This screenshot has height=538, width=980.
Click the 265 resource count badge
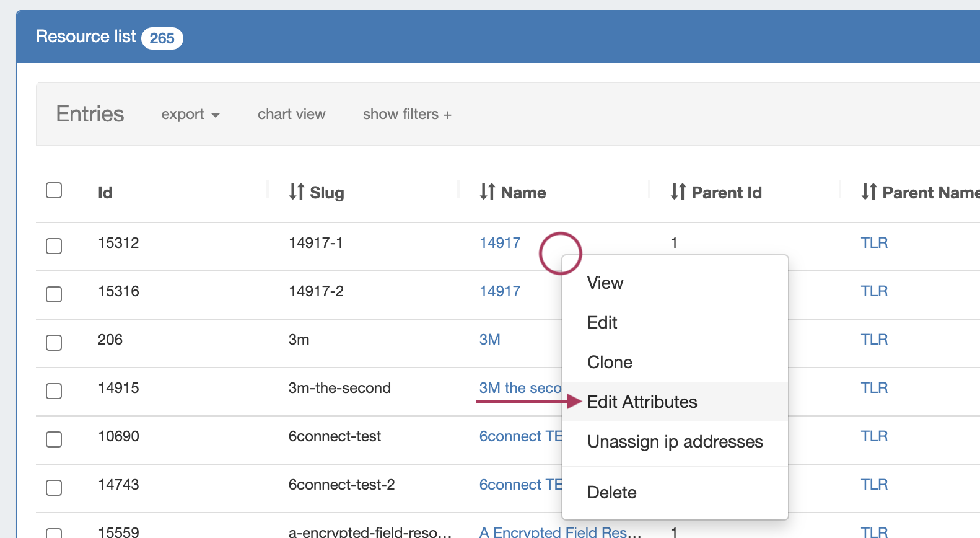tap(162, 38)
